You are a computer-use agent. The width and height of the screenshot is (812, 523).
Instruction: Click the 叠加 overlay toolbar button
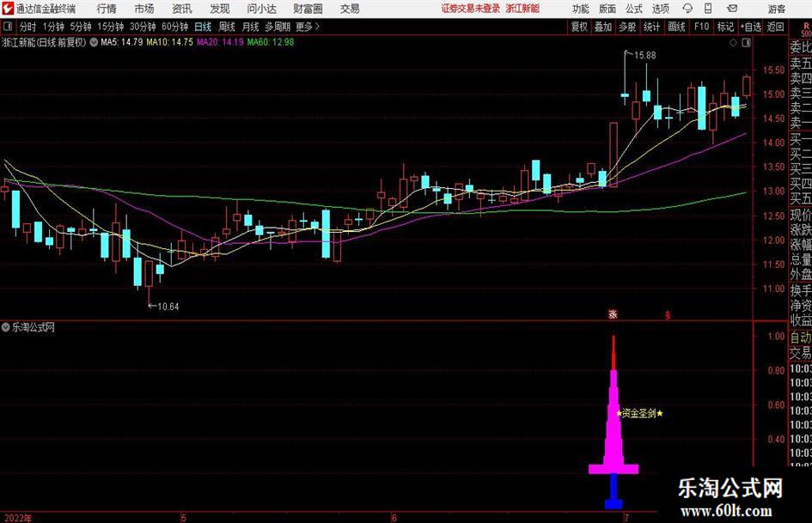click(x=603, y=27)
